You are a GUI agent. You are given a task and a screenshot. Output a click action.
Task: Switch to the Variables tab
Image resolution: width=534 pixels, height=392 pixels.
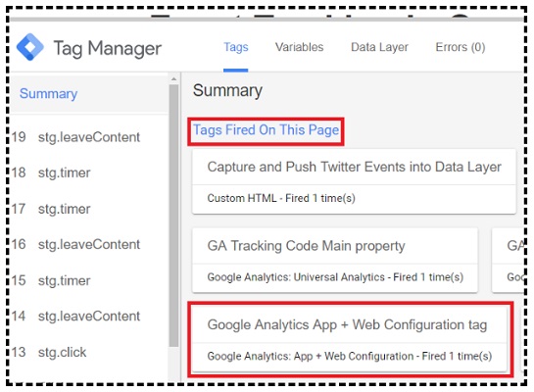(300, 47)
